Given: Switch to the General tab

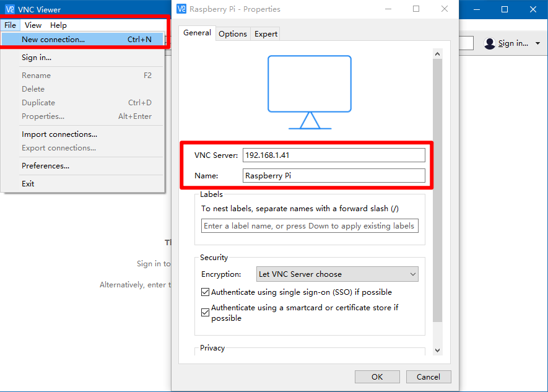Looking at the screenshot, I should pos(197,33).
